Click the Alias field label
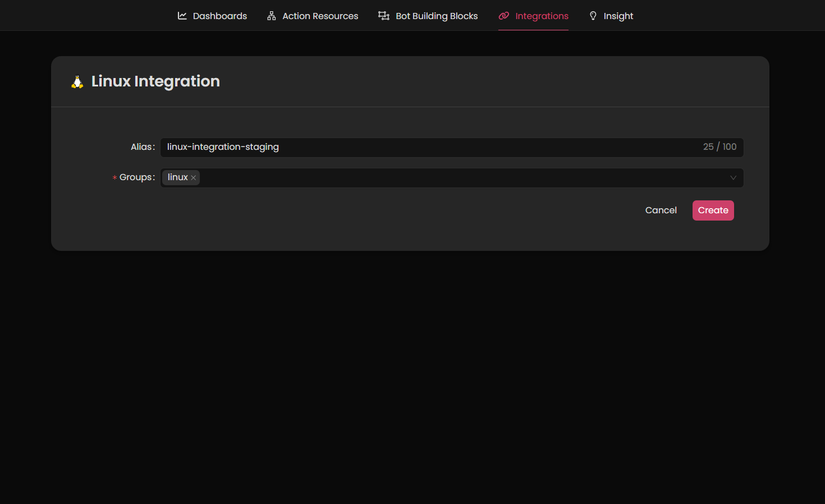The width and height of the screenshot is (825, 504). [143, 147]
